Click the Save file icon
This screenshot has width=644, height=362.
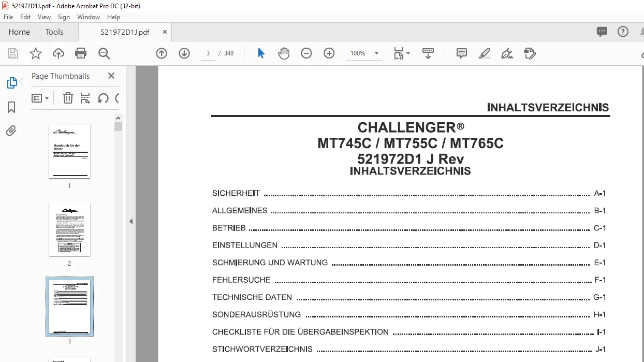click(x=13, y=53)
